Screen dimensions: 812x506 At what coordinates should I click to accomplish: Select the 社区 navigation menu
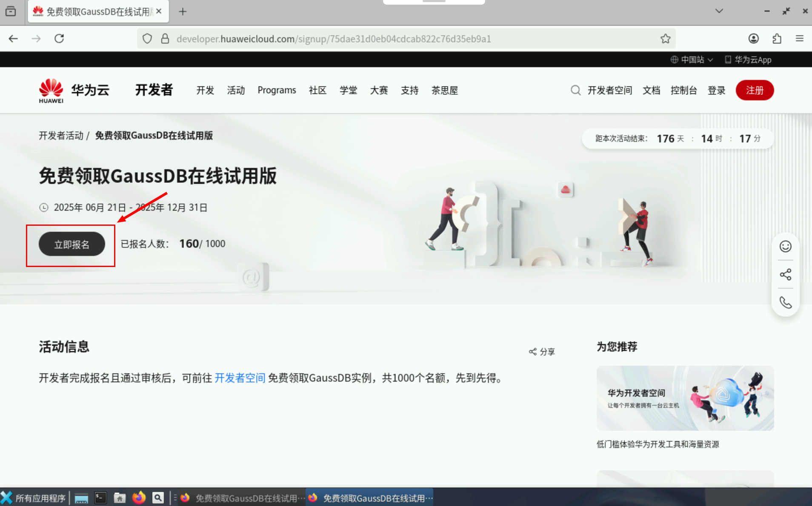pos(317,90)
